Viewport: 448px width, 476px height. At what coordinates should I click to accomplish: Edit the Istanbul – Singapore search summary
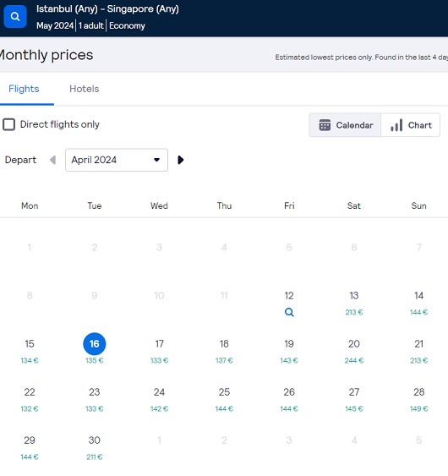pyautogui.click(x=107, y=17)
